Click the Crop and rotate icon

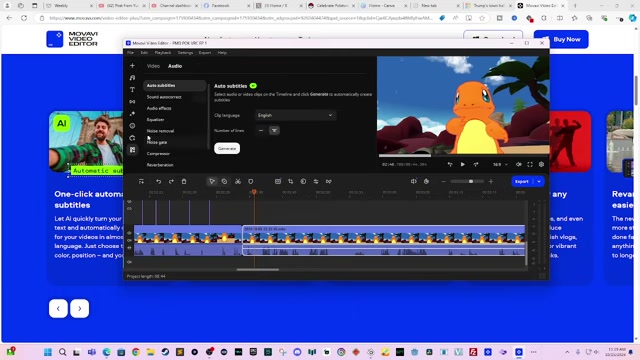tap(291, 182)
